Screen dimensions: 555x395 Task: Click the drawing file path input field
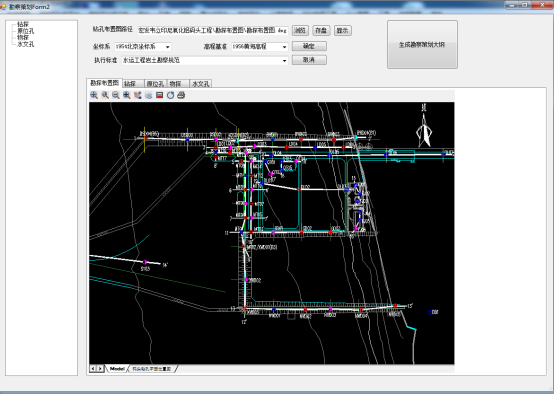tap(213, 31)
